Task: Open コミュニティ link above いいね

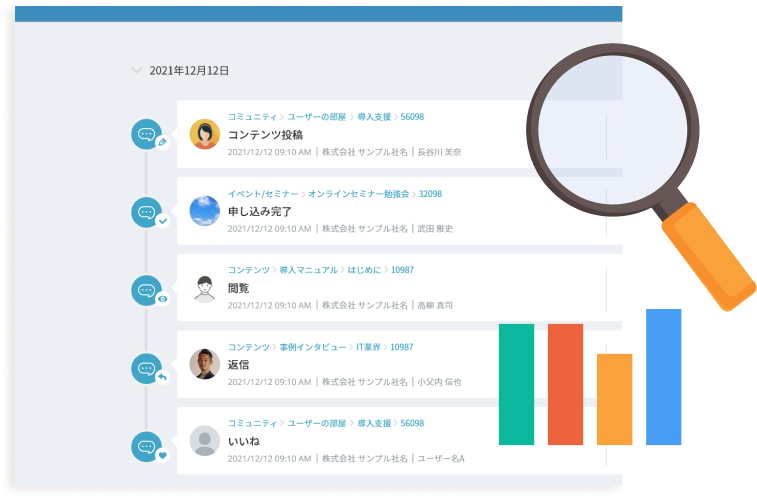Action: point(252,423)
